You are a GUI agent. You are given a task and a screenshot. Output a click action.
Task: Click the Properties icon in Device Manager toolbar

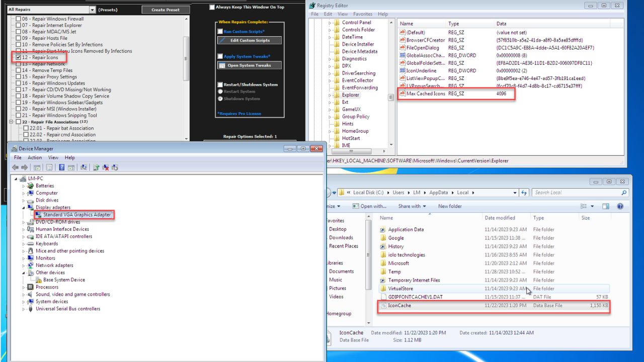click(x=49, y=167)
